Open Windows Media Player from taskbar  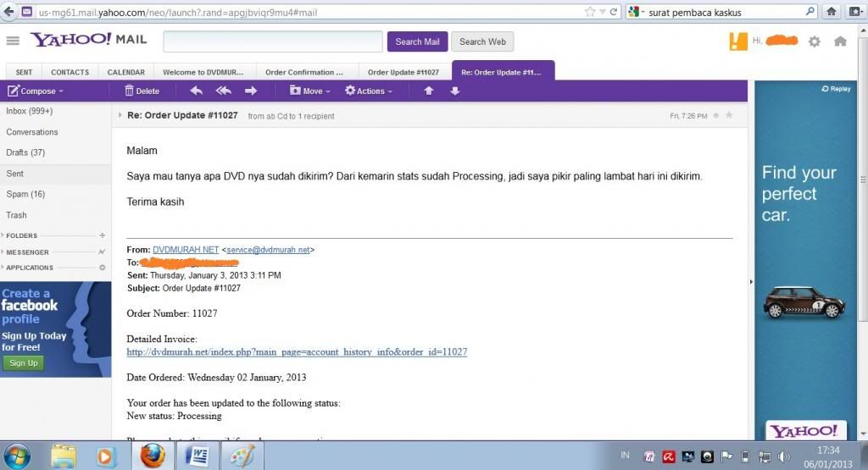pos(105,456)
